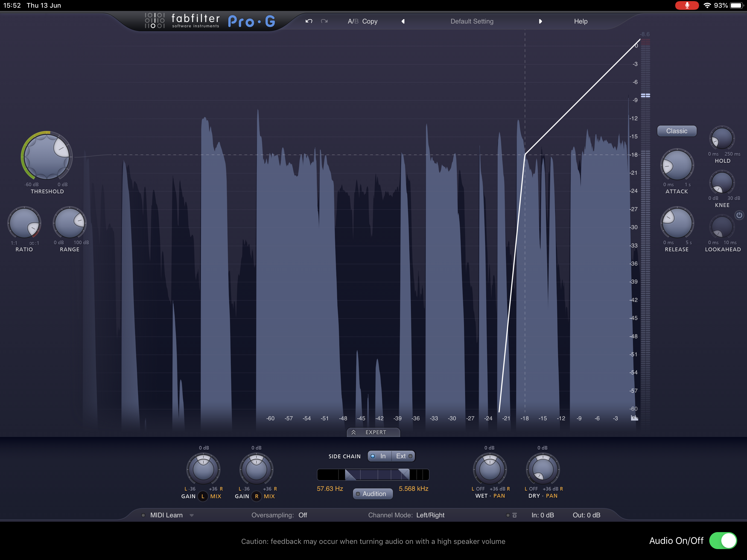Enable side chain Audition

click(x=372, y=494)
